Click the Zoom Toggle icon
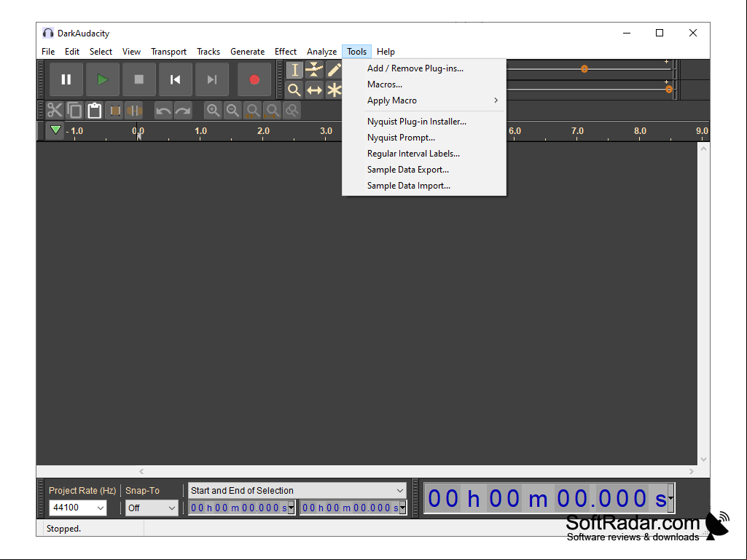 [x=292, y=111]
